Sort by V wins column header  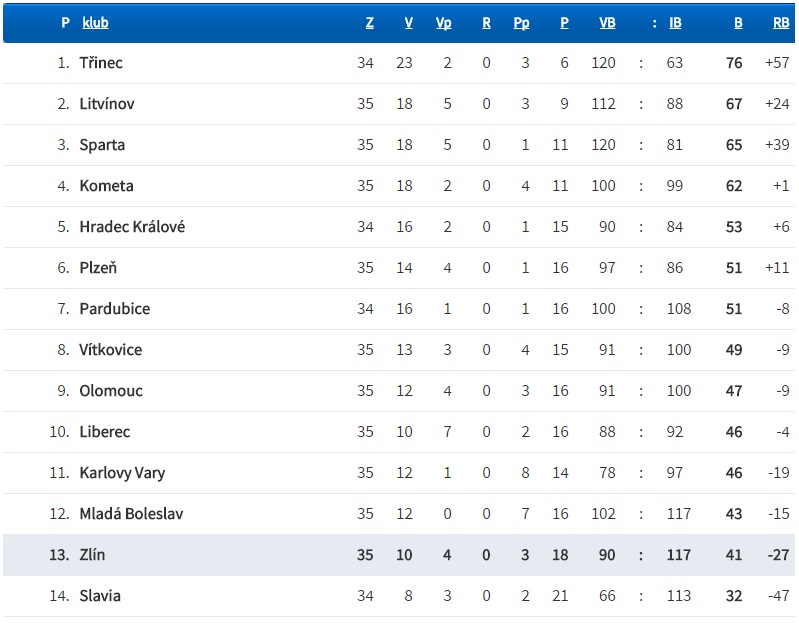pyautogui.click(x=408, y=22)
